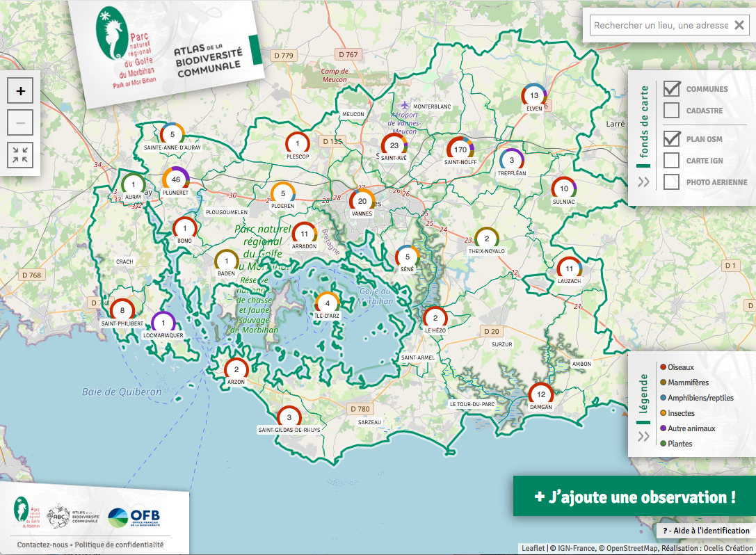This screenshot has height=555, width=756.
Task: Select the Pluneret marker with 46 observations
Action: point(176,179)
